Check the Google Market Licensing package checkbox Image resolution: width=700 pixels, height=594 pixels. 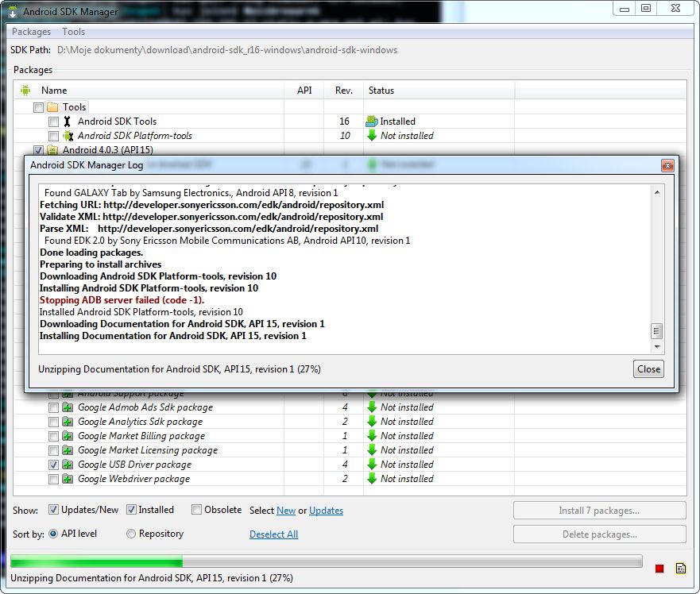pyautogui.click(x=53, y=449)
